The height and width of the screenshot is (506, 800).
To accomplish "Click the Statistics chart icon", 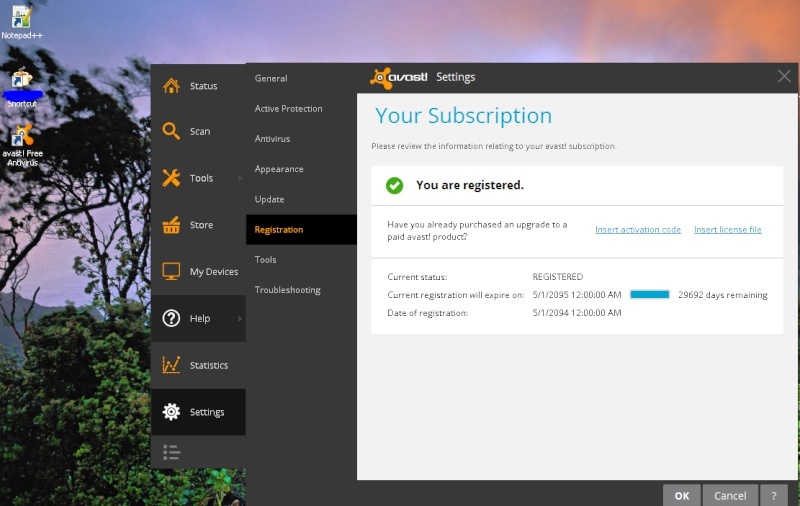I will coord(171,365).
